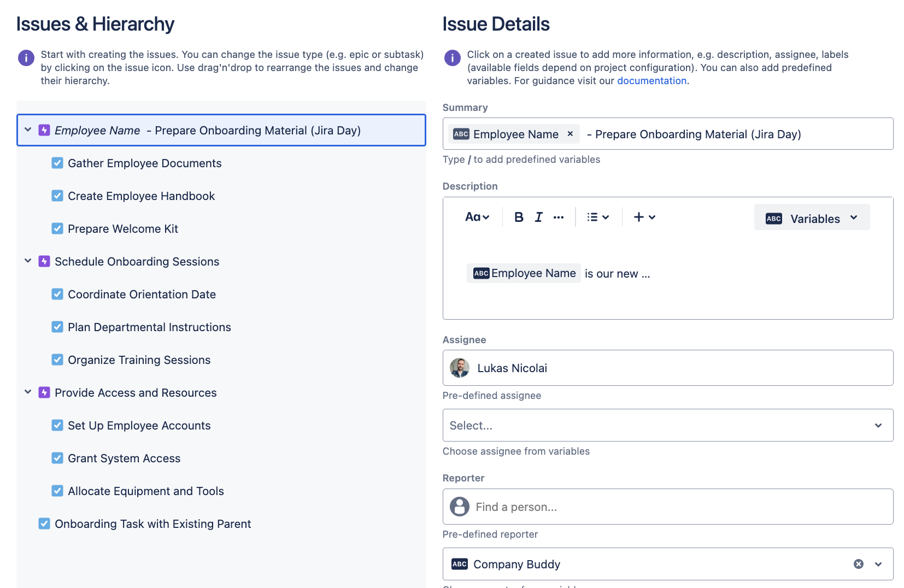Apply Bold formatting in the description editor
904x588 pixels.
[x=518, y=216]
